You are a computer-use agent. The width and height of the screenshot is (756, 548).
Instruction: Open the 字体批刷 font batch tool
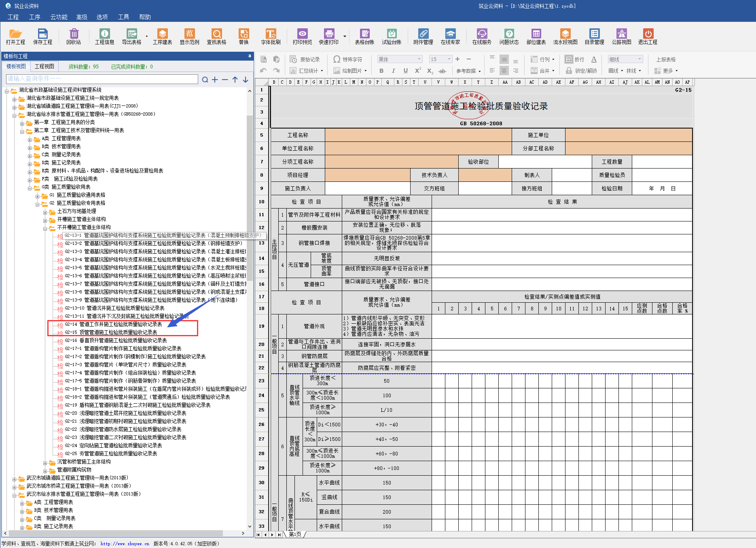[x=271, y=36]
